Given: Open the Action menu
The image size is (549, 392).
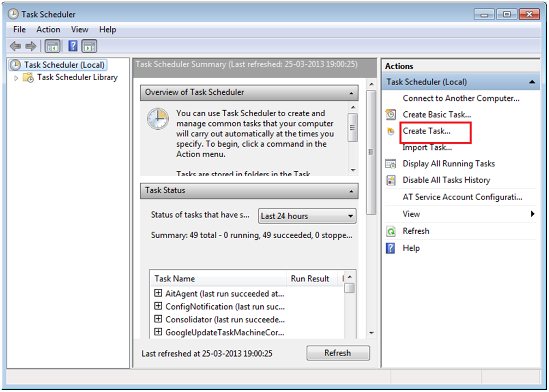Looking at the screenshot, I should point(48,29).
